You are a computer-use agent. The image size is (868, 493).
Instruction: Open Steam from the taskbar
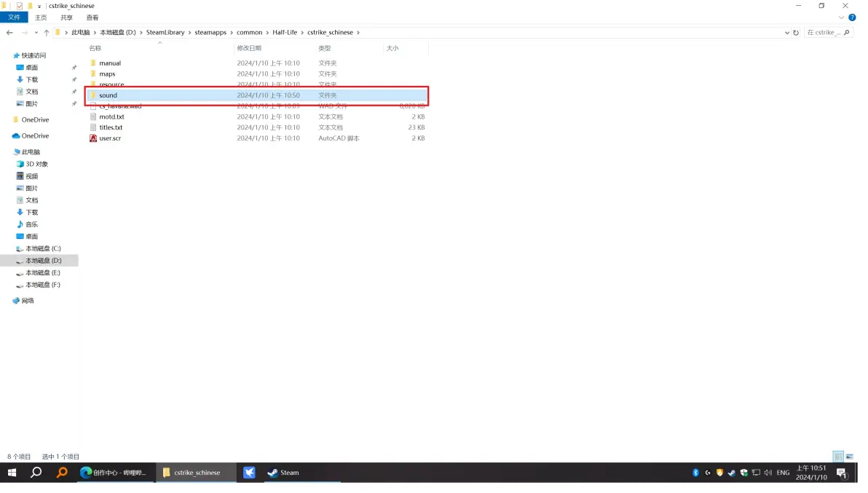283,473
